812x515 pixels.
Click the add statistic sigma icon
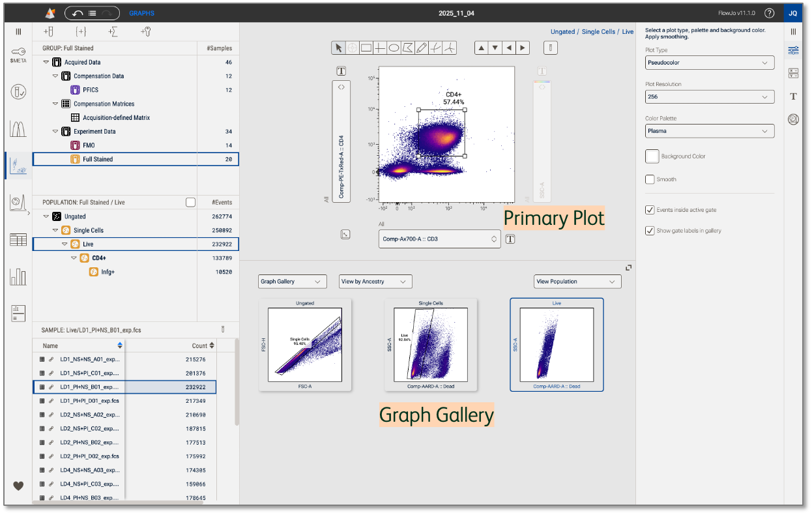(x=113, y=31)
